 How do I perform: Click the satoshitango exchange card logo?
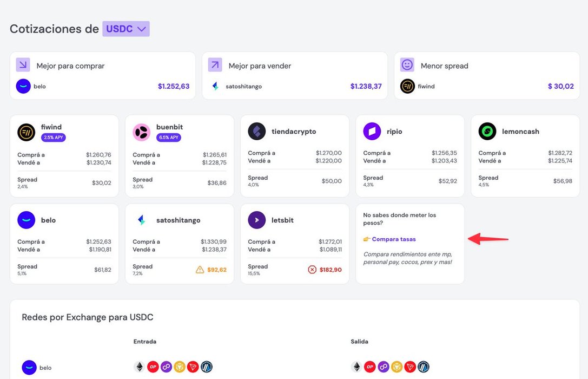click(x=141, y=220)
